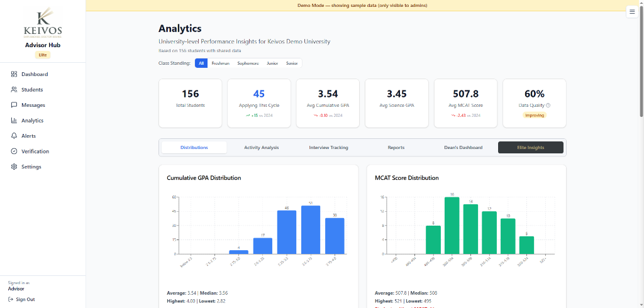Click the Data Quality help info icon
The width and height of the screenshot is (644, 308).
click(x=548, y=106)
